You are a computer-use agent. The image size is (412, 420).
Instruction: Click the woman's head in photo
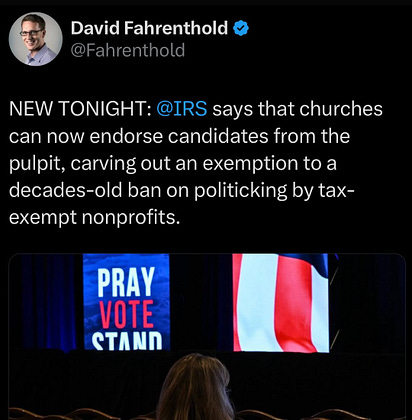pos(196,387)
